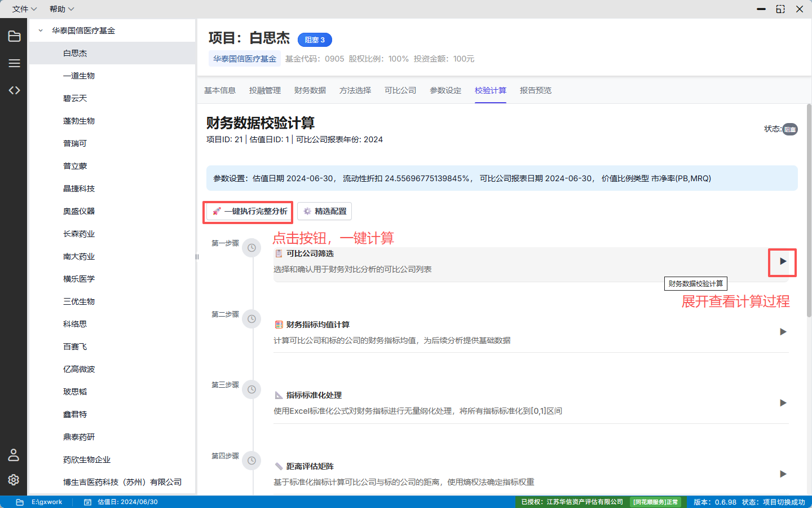Switch to the 可比公司 tab
The width and height of the screenshot is (812, 508).
click(400, 90)
